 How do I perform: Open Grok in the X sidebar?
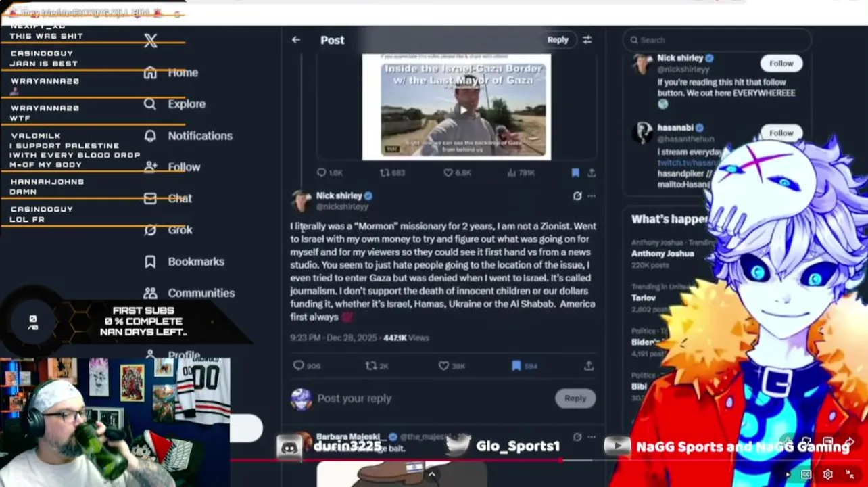168,230
